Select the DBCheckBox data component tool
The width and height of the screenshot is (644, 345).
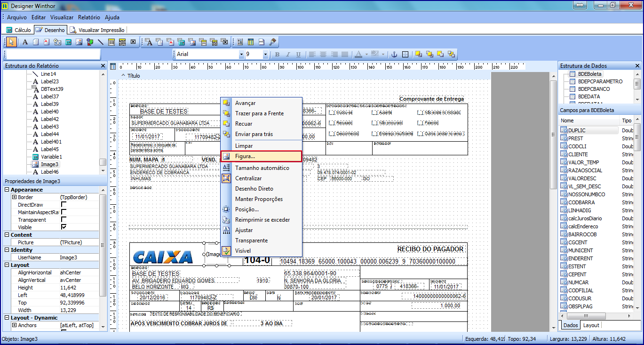(224, 42)
